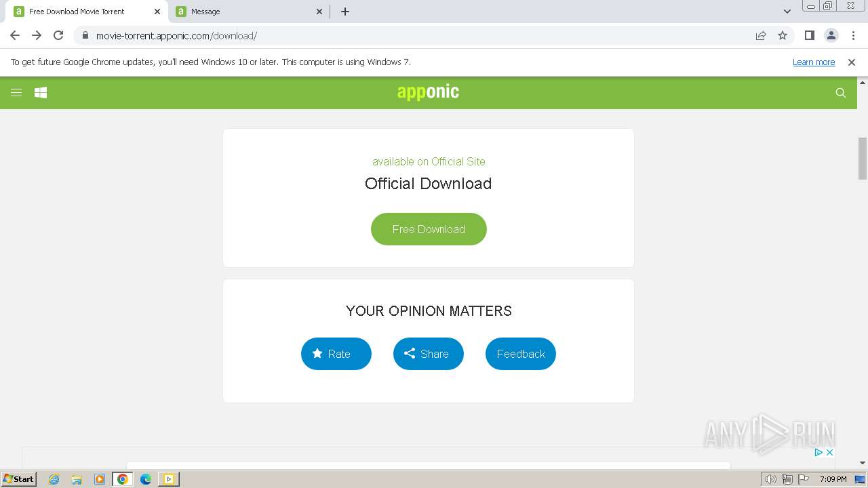This screenshot has width=868, height=488.
Task: Open the volume control in system tray
Action: [771, 479]
